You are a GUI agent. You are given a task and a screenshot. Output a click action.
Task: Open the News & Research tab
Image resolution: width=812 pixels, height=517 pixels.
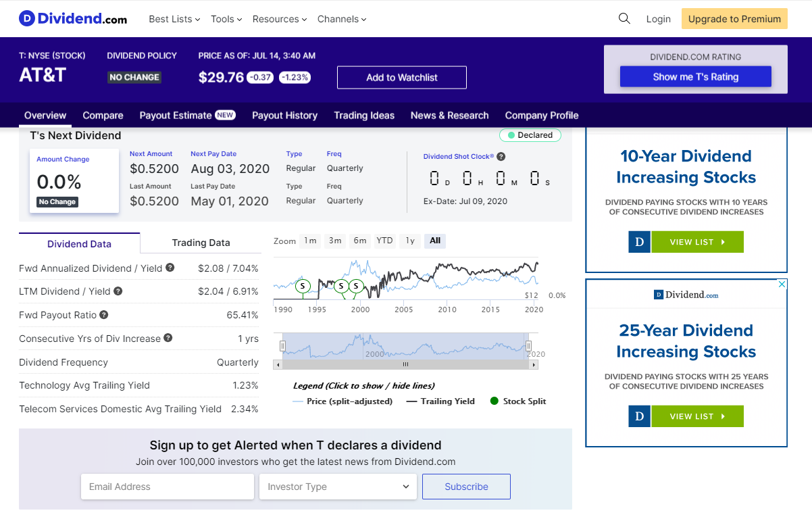click(x=449, y=115)
